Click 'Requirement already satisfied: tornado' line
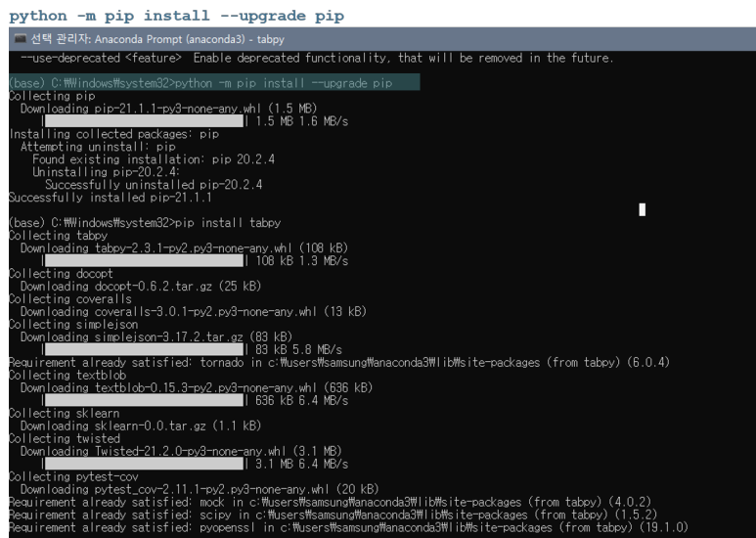The height and width of the screenshot is (538, 756). [339, 362]
